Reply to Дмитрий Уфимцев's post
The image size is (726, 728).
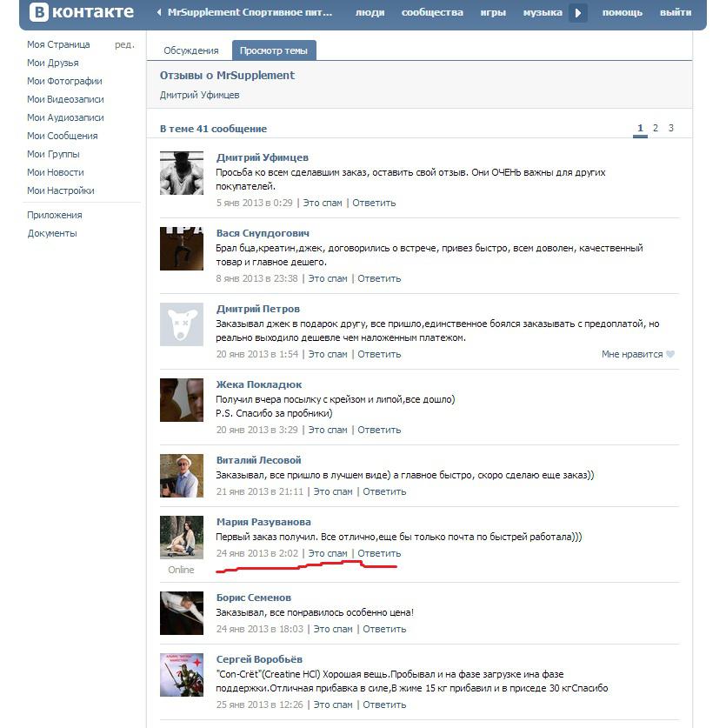tap(374, 203)
